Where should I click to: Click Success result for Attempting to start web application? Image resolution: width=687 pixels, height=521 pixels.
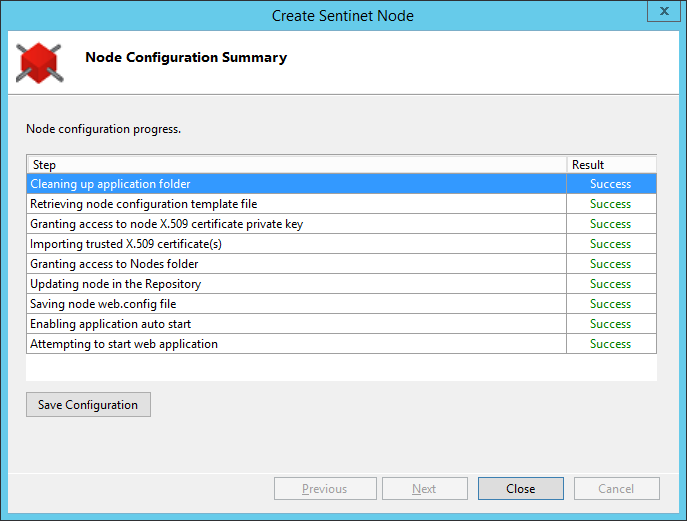coord(610,344)
